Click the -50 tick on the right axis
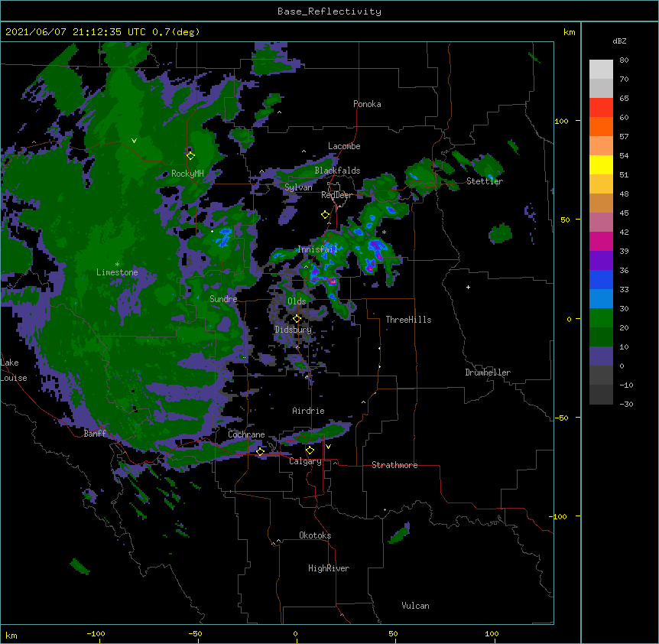The image size is (659, 644). (x=561, y=418)
